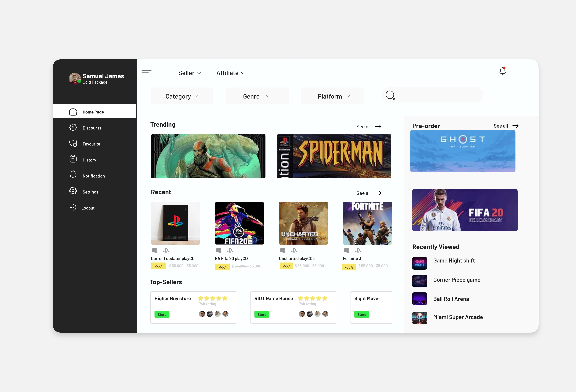
Task: Click Recent See all arrow icon
Action: (x=378, y=193)
